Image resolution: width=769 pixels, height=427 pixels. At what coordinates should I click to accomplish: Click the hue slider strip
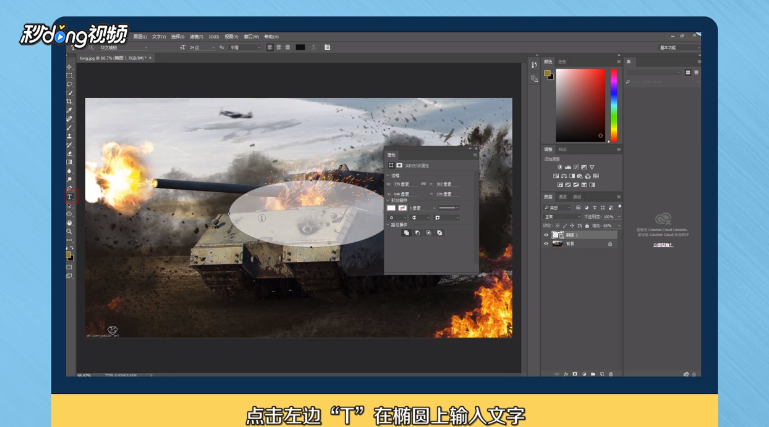[614, 105]
